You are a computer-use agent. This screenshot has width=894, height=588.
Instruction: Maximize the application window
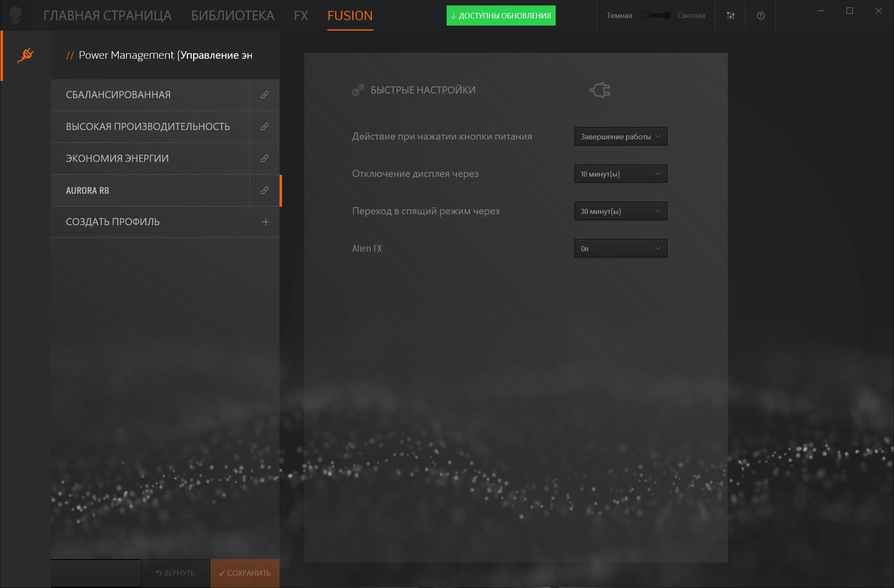pyautogui.click(x=850, y=11)
